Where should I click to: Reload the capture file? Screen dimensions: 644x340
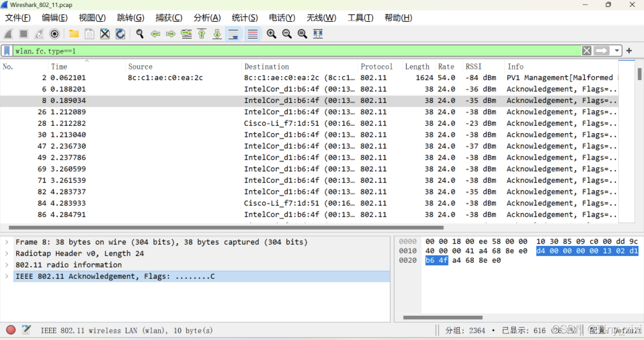[120, 34]
